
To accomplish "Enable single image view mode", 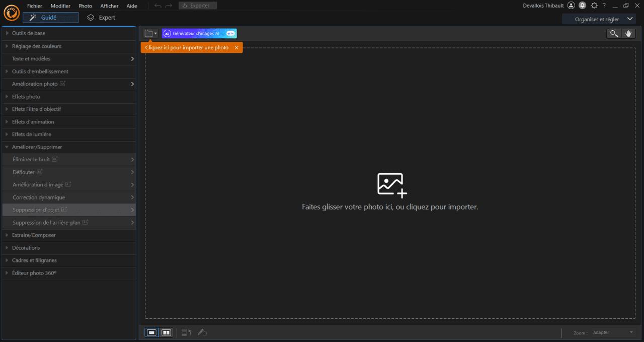I will point(151,332).
